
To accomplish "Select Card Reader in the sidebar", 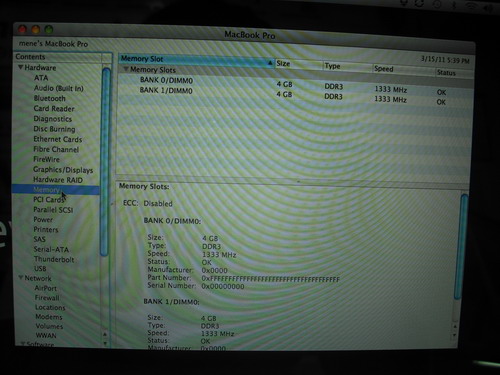I will click(x=54, y=109).
